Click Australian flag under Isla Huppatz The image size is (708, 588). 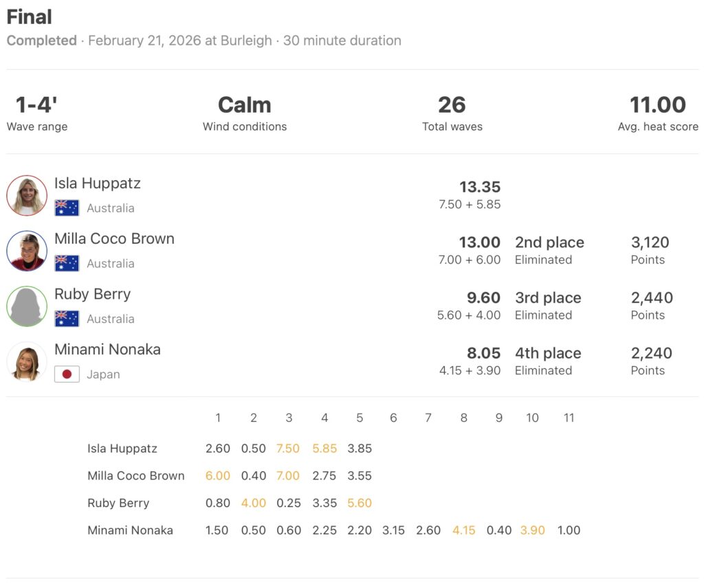click(x=67, y=208)
